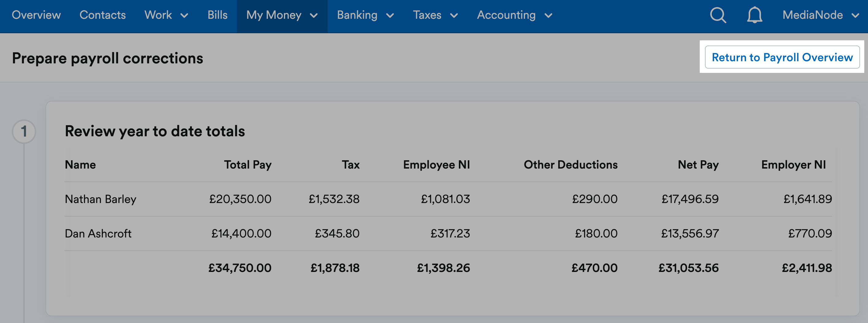Click total employer NI £2,411.98
The height and width of the screenshot is (323, 868).
807,268
